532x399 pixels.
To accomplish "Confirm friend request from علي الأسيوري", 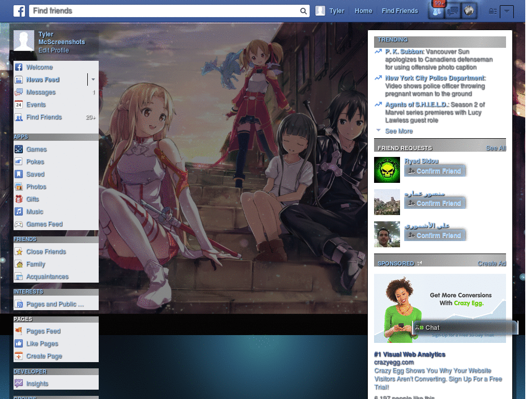I will 435,235.
